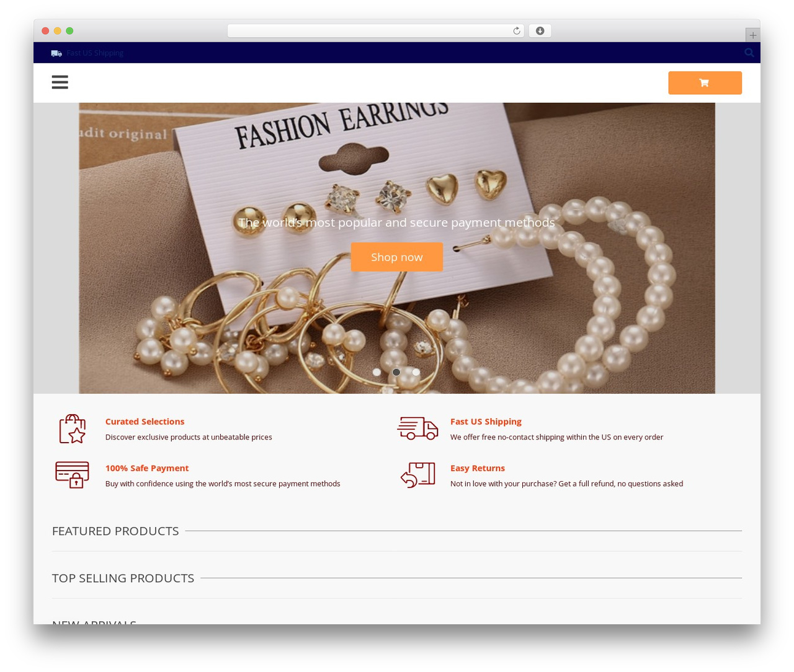Image resolution: width=794 pixels, height=672 pixels.
Task: Click the delivery truck feature icon
Action: point(417,428)
